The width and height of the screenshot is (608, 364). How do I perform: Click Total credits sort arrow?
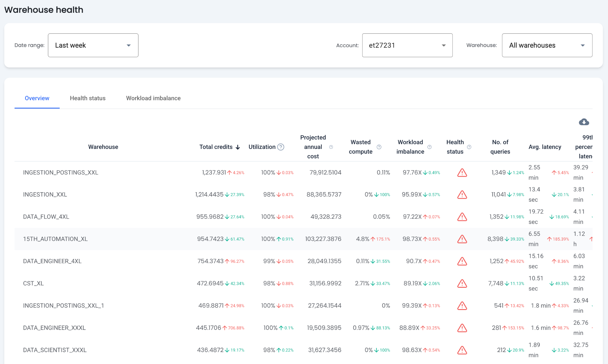(237, 147)
